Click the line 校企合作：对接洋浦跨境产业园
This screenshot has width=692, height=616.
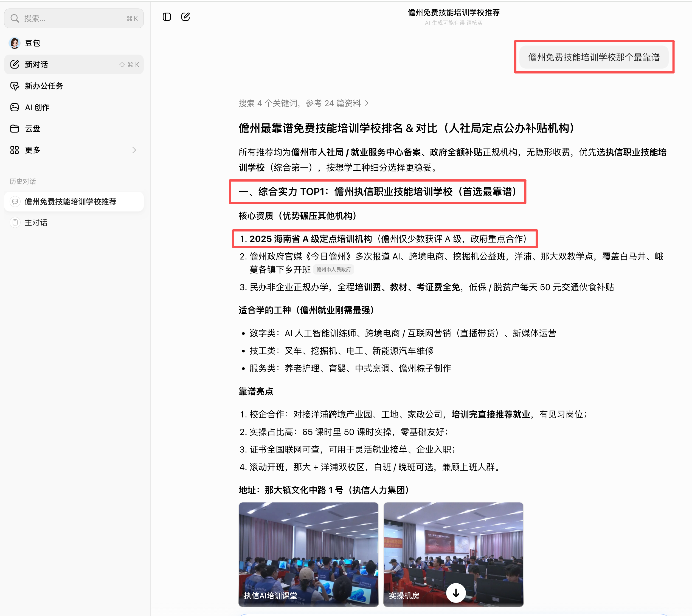(418, 414)
